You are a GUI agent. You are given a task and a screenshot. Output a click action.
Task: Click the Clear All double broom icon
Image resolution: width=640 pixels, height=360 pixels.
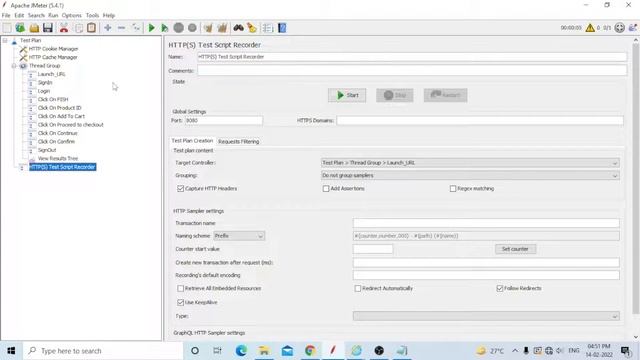point(222,28)
